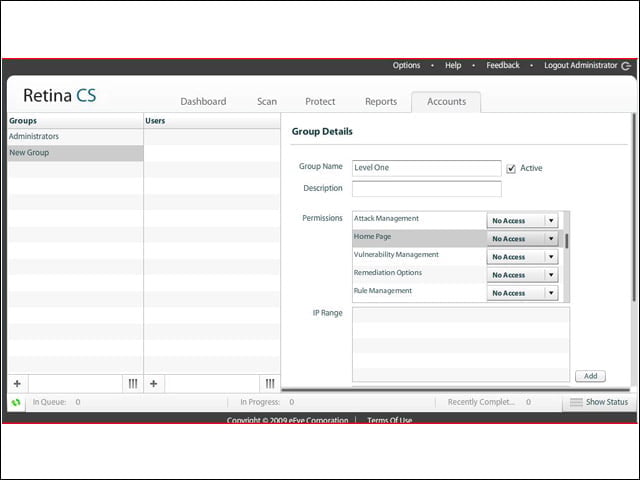Select the Administrators group
Viewport: 640px width, 480px height.
(x=76, y=136)
